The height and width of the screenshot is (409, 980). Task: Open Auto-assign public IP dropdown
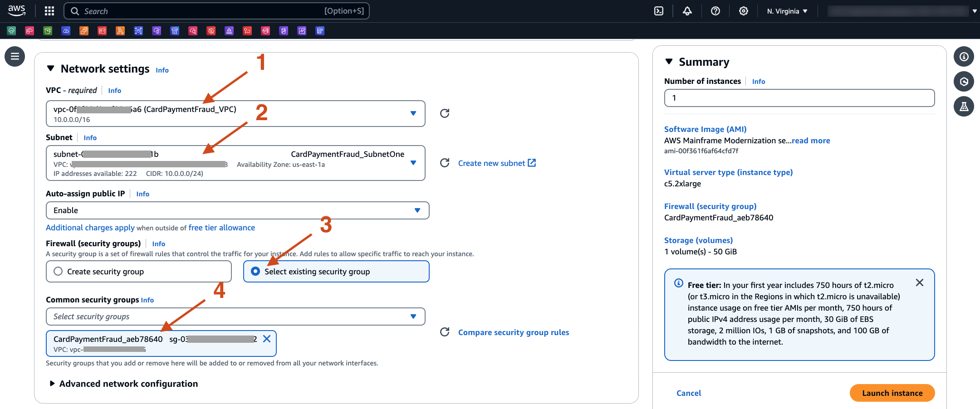coord(237,210)
